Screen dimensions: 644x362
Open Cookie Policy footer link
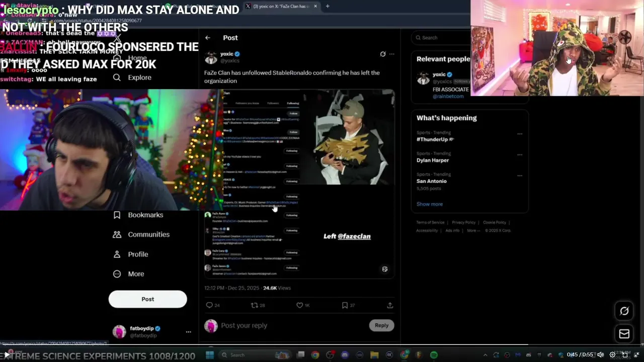[495, 222]
